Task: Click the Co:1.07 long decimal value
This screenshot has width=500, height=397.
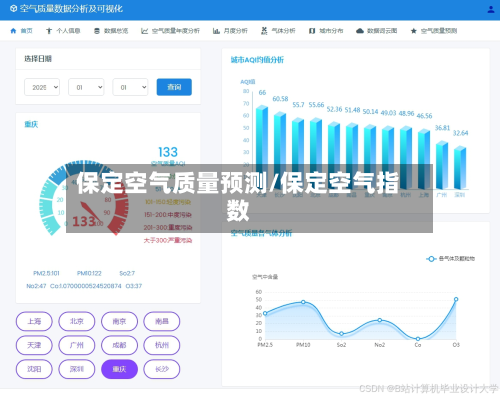Action: [x=86, y=286]
